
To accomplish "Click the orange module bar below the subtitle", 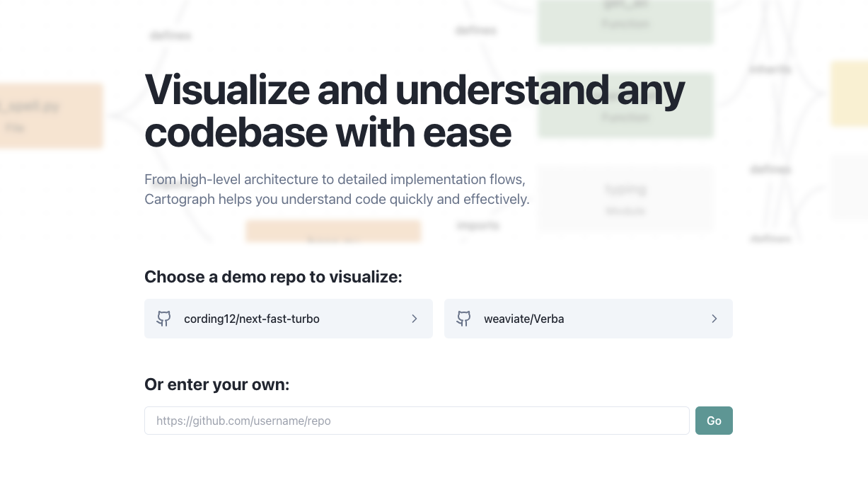I will (x=333, y=231).
